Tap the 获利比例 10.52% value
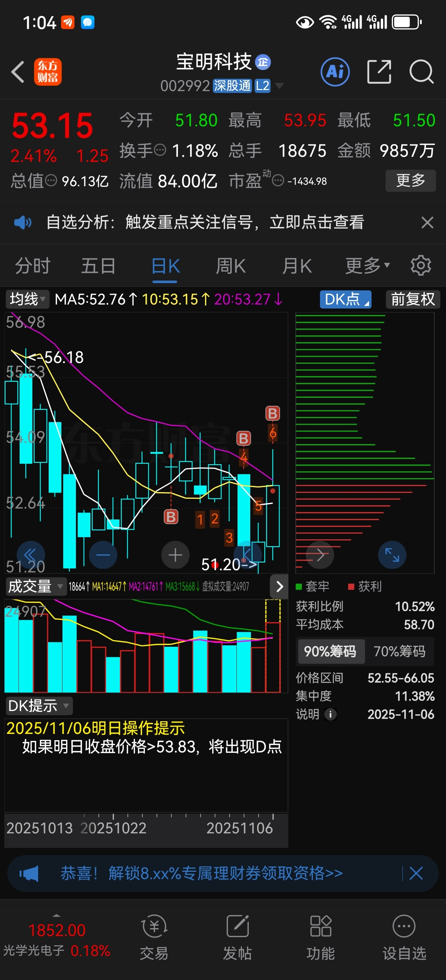Viewport: 446px width, 980px height. pos(415,606)
